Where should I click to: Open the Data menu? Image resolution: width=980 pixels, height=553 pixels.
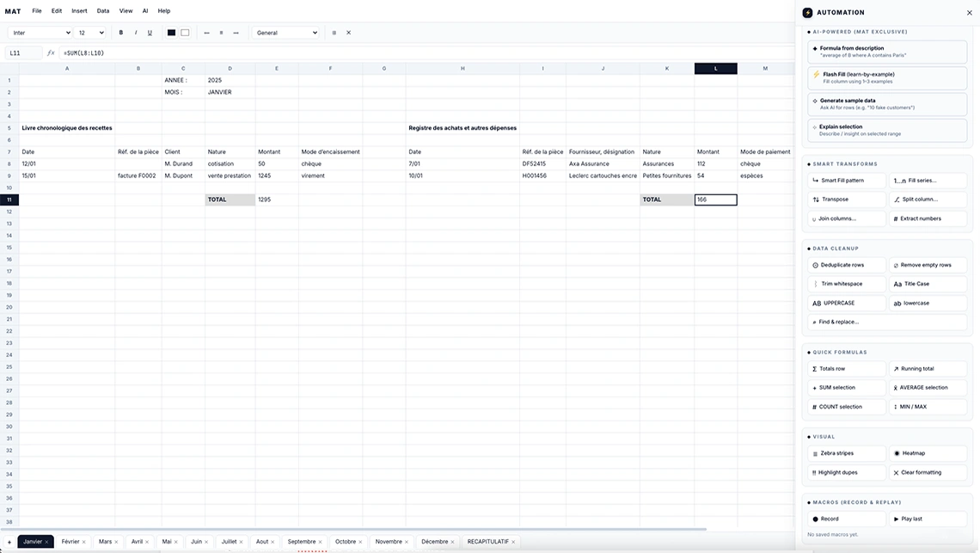click(x=103, y=10)
